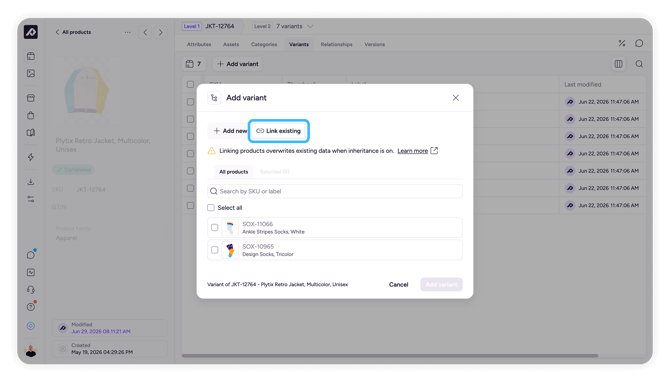Click the percent completeness icon at top right

point(622,43)
